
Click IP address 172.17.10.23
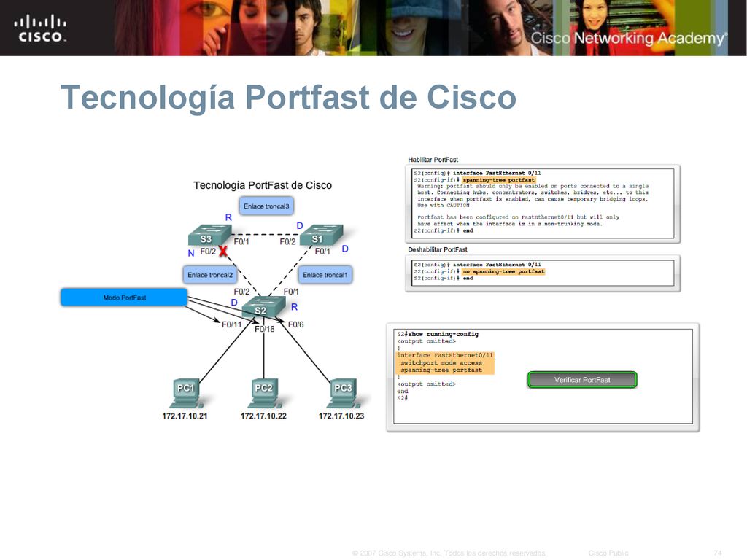[x=341, y=416]
